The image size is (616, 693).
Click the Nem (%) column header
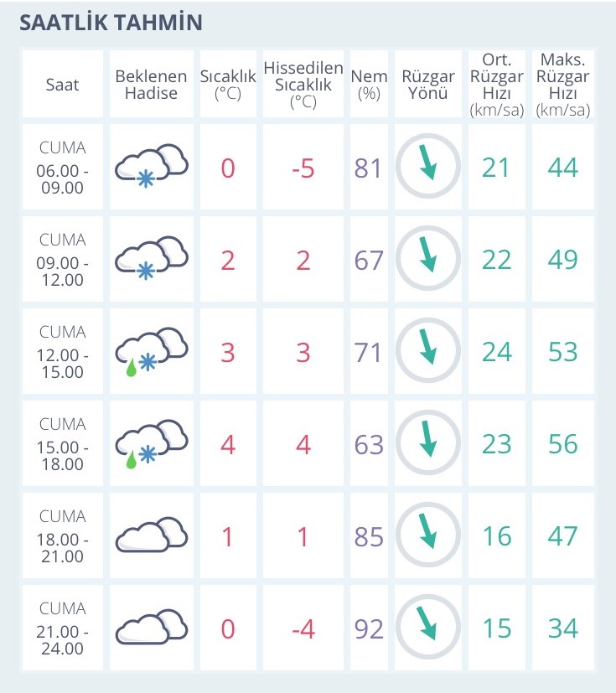(x=369, y=84)
